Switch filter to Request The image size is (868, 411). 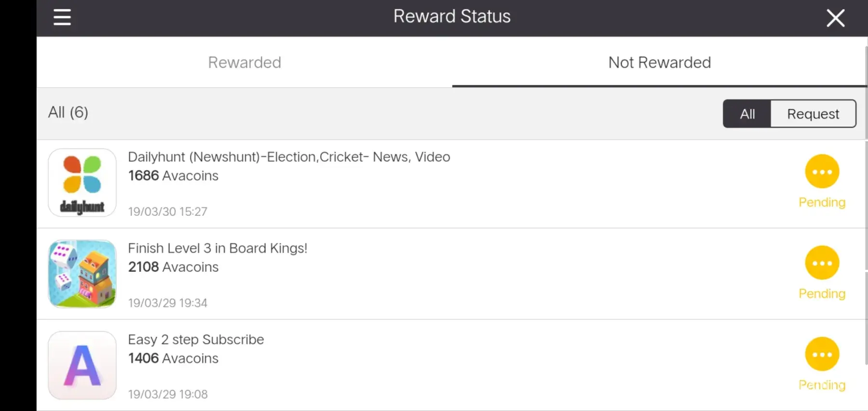pyautogui.click(x=813, y=114)
